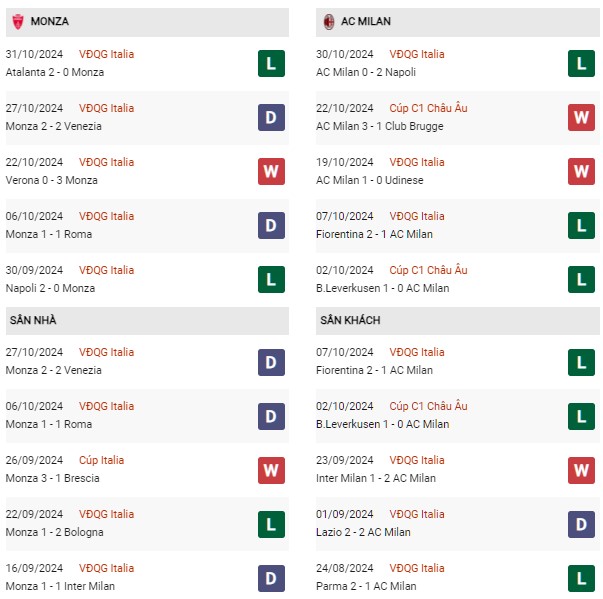603x599 pixels.
Task: Click the D badge for Lazio 2-2 AC Milan
Action: point(581,524)
